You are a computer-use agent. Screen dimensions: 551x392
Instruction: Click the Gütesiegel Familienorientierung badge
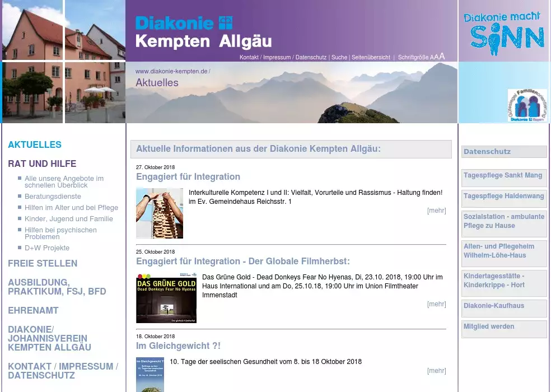(x=527, y=105)
